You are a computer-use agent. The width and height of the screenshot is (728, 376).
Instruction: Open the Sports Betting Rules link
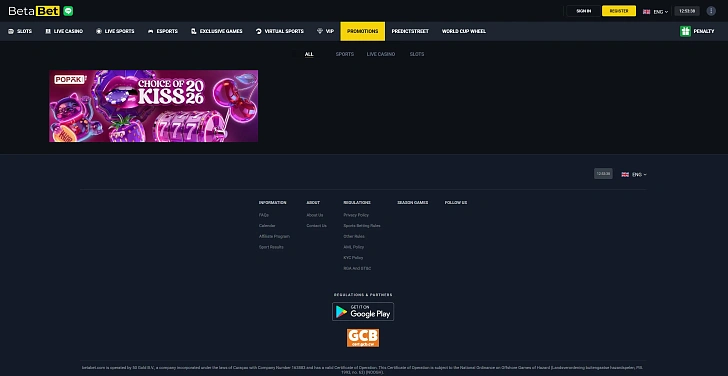tap(362, 226)
